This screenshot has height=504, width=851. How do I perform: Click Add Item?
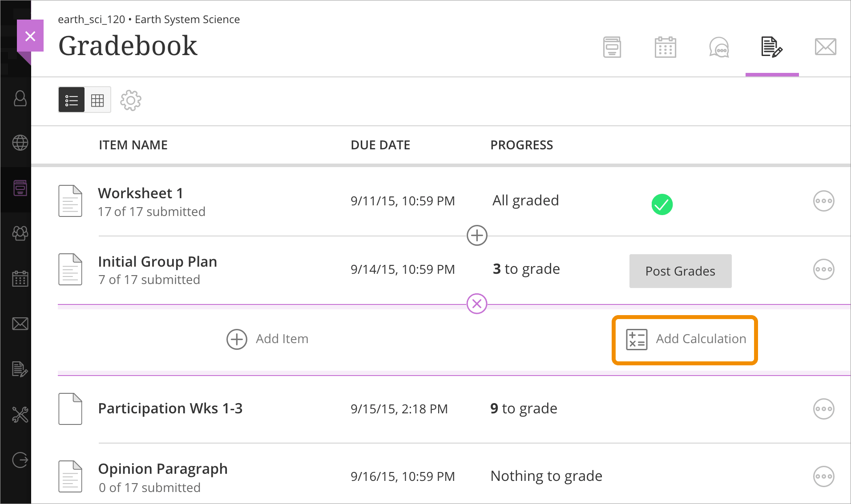(x=267, y=339)
